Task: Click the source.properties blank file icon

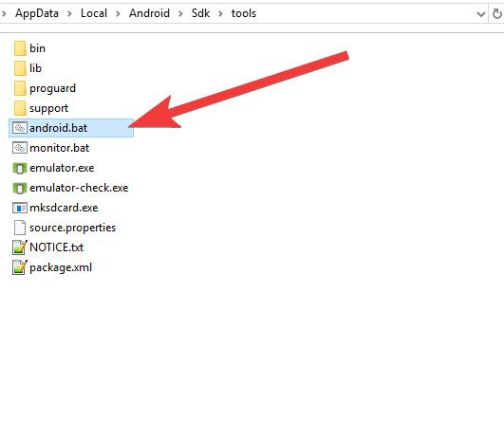Action: tap(20, 228)
